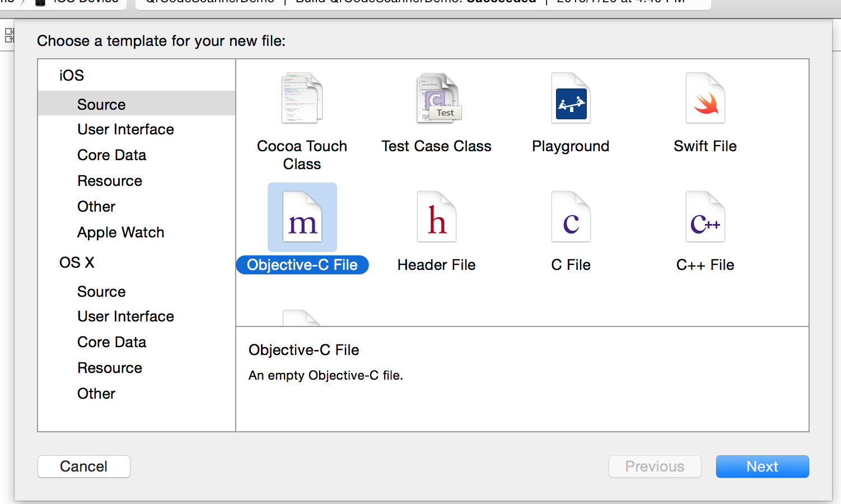The image size is (841, 504).
Task: Click the grid icon left of the dialog
Action: (10, 35)
